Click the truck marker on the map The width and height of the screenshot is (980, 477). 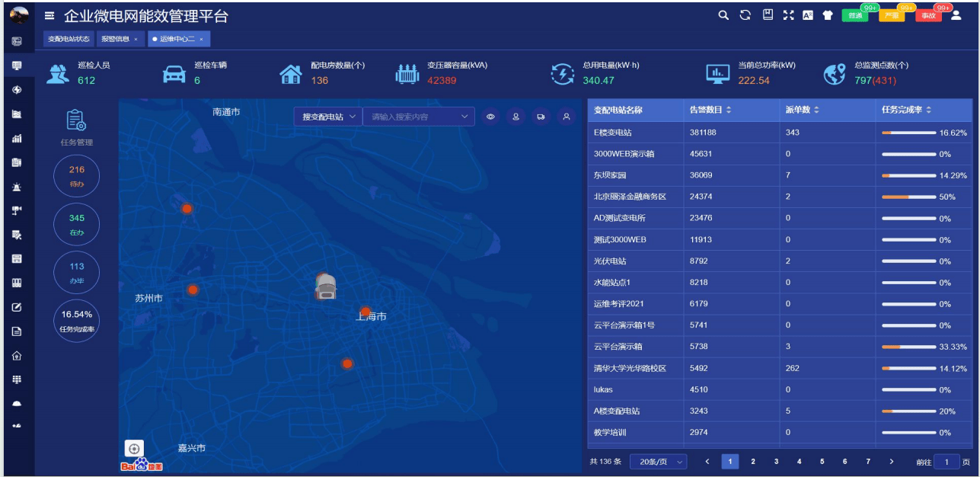pyautogui.click(x=326, y=287)
